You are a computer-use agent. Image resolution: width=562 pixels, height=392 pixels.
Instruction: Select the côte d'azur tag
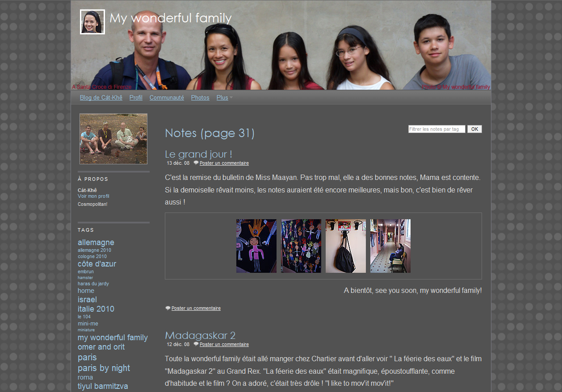point(97,264)
